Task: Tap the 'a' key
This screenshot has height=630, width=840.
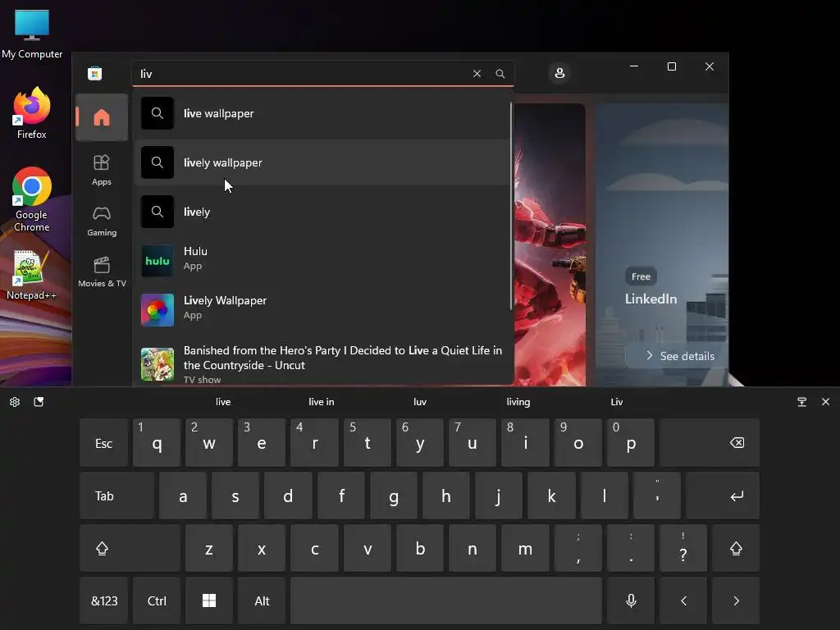Action: click(x=183, y=495)
